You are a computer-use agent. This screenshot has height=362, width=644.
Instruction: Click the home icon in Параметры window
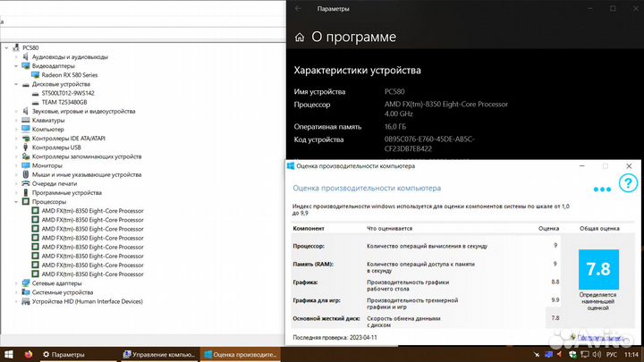click(x=300, y=38)
